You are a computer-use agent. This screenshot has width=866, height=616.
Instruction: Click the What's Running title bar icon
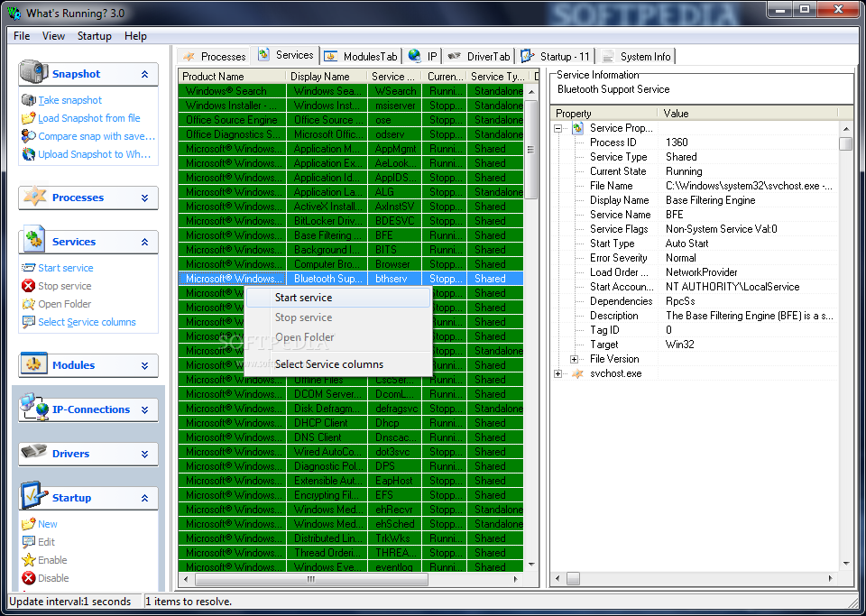(x=14, y=13)
